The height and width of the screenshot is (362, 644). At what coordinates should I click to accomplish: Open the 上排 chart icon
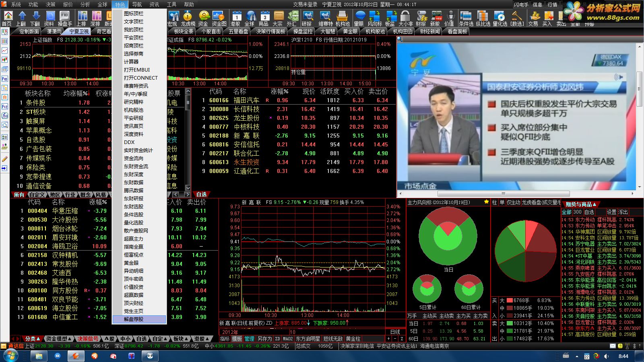tap(82, 19)
